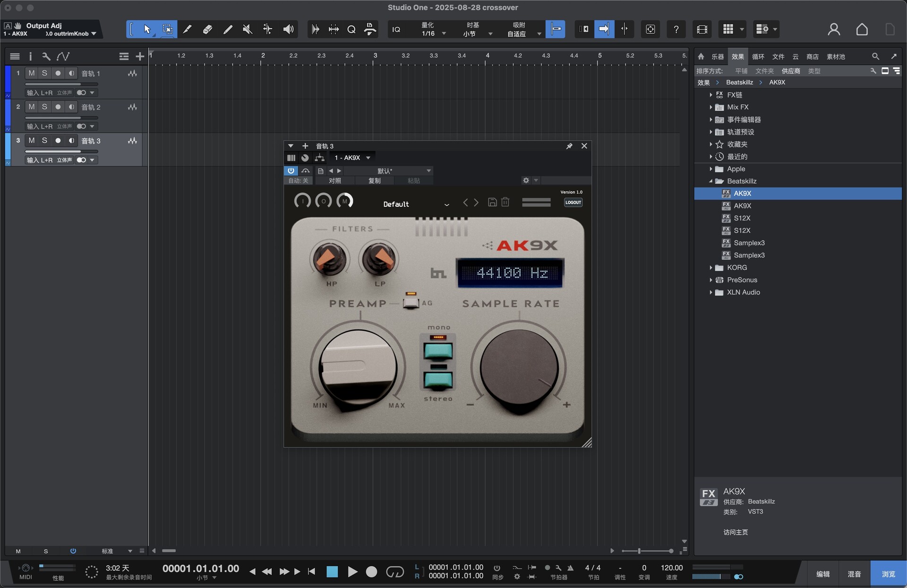This screenshot has height=588, width=907.
Task: Switch to 文件 browser tab
Action: pos(778,57)
